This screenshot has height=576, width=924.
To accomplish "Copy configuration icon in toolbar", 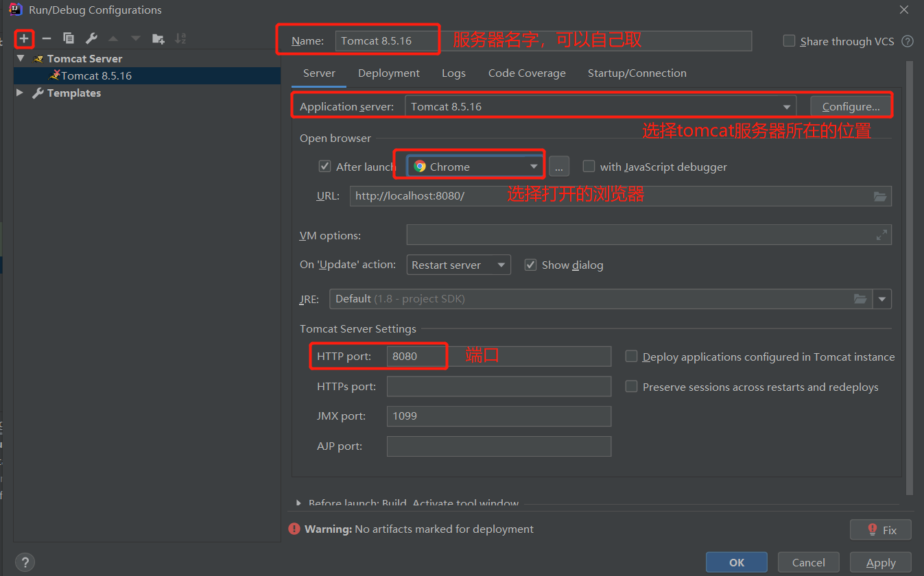I will click(x=69, y=38).
